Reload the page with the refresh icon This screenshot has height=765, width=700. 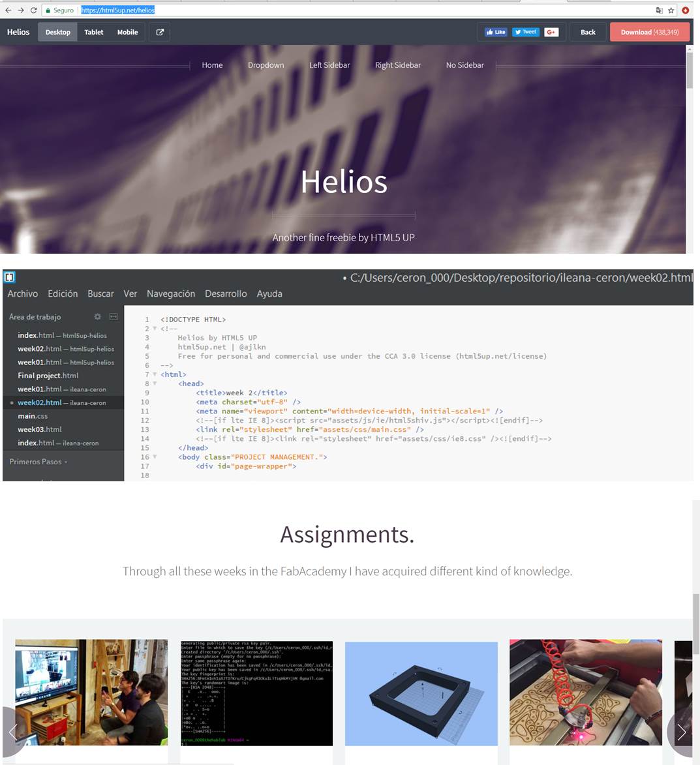pyautogui.click(x=34, y=10)
